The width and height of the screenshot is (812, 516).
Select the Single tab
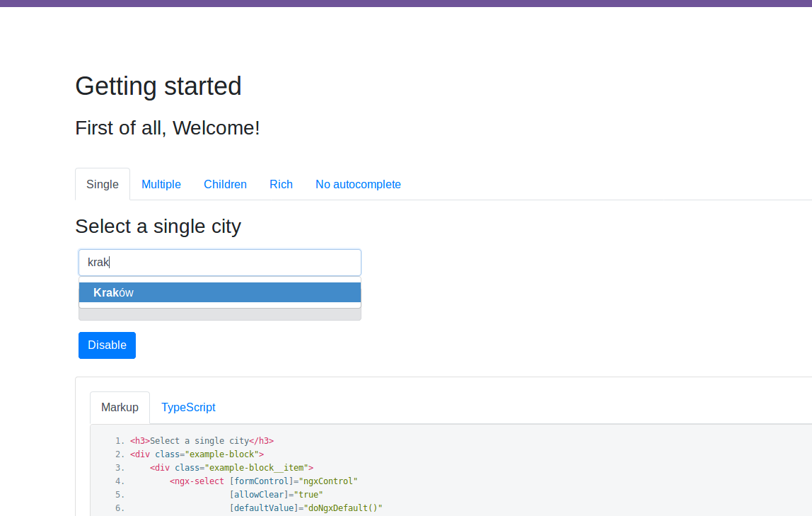102,184
